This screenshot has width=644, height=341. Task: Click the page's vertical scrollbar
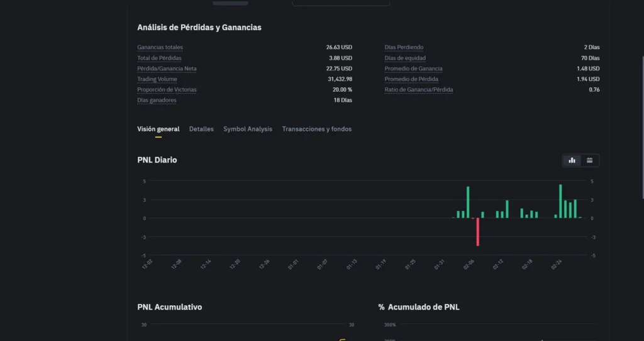[x=641, y=126]
